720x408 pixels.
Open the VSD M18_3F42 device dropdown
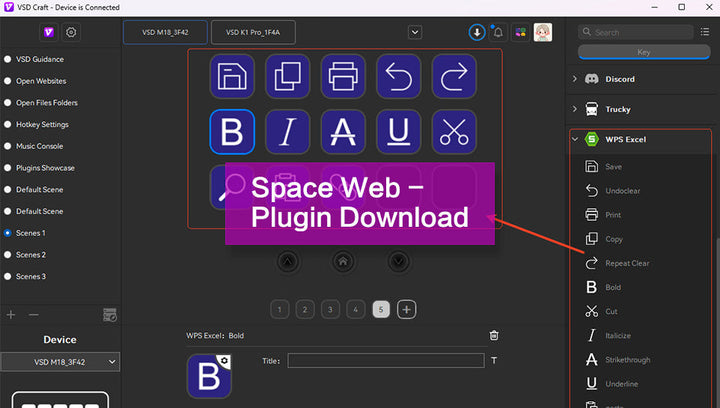coord(60,362)
